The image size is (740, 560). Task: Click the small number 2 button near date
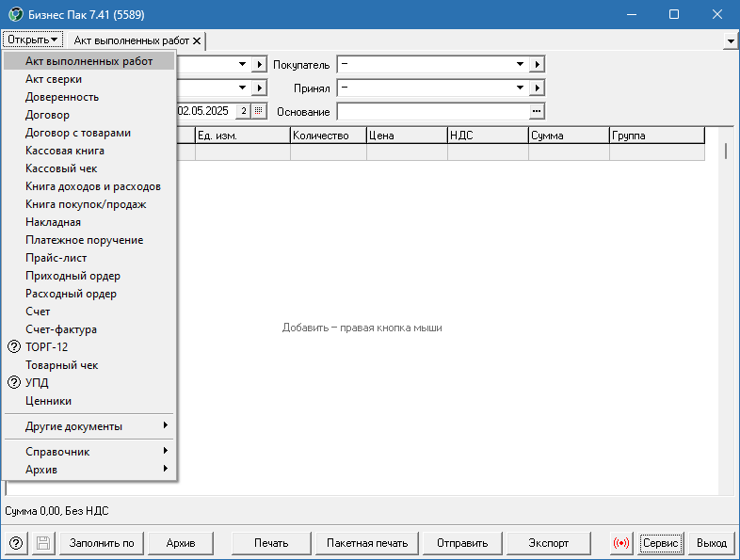[244, 111]
